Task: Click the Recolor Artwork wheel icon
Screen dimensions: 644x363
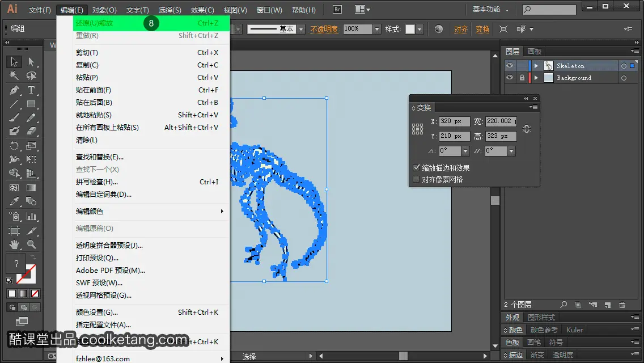Action: tap(439, 29)
